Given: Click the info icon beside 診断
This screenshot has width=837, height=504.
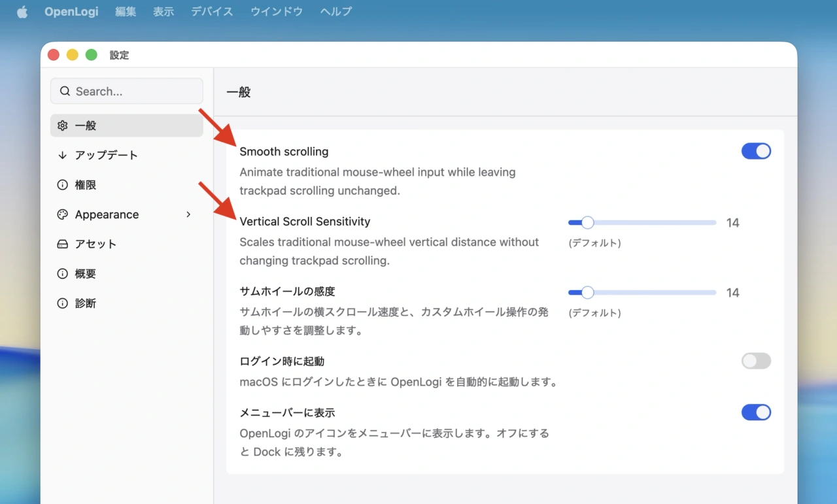Looking at the screenshot, I should click(x=63, y=303).
